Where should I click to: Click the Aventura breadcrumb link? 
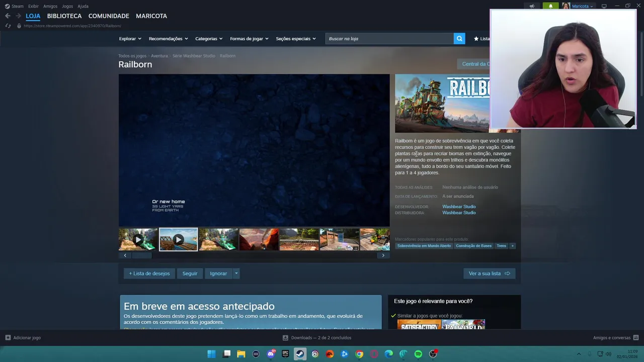(159, 56)
